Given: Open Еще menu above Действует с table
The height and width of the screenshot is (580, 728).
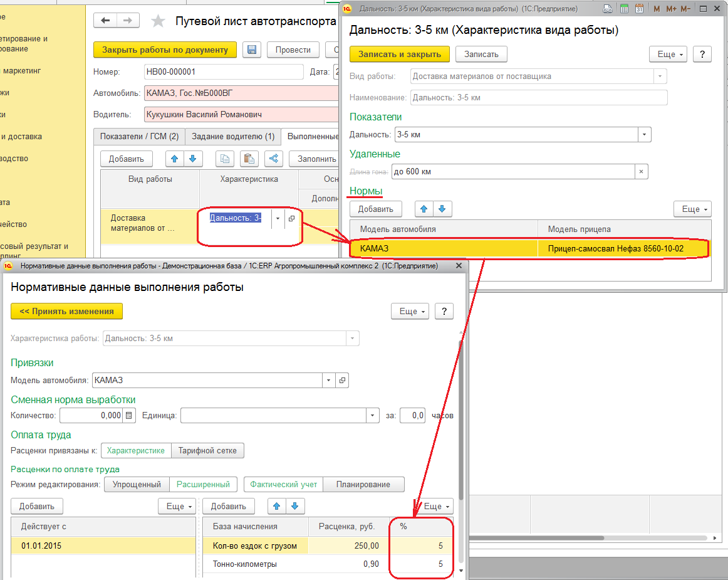Looking at the screenshot, I should point(177,507).
